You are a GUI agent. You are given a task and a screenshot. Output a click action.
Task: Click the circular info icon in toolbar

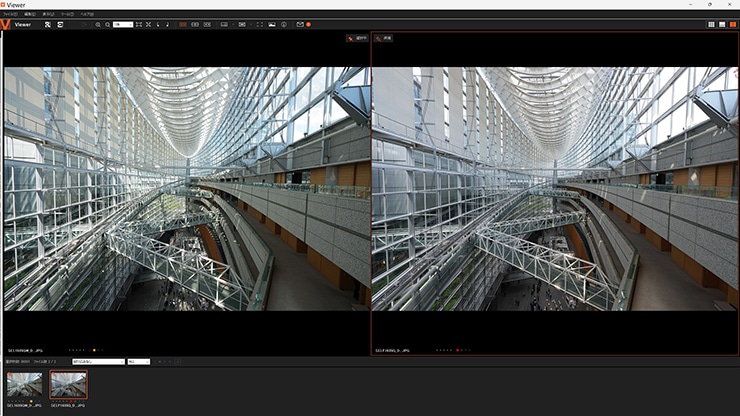click(284, 25)
